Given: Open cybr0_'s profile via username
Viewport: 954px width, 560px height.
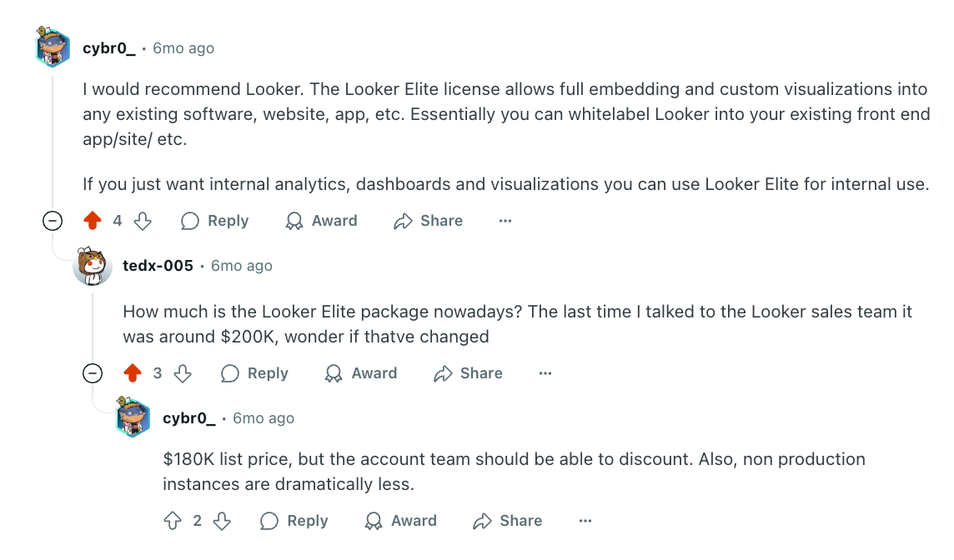Looking at the screenshot, I should point(108,47).
